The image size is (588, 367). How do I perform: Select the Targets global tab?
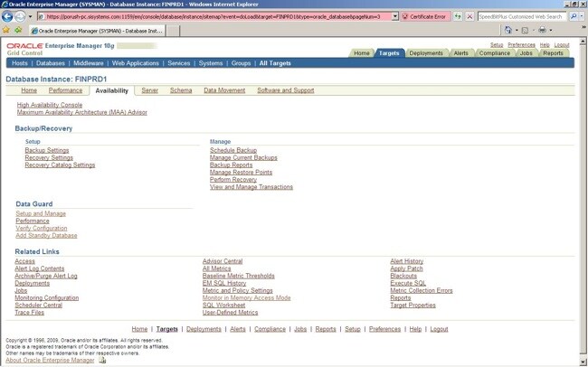pos(389,53)
